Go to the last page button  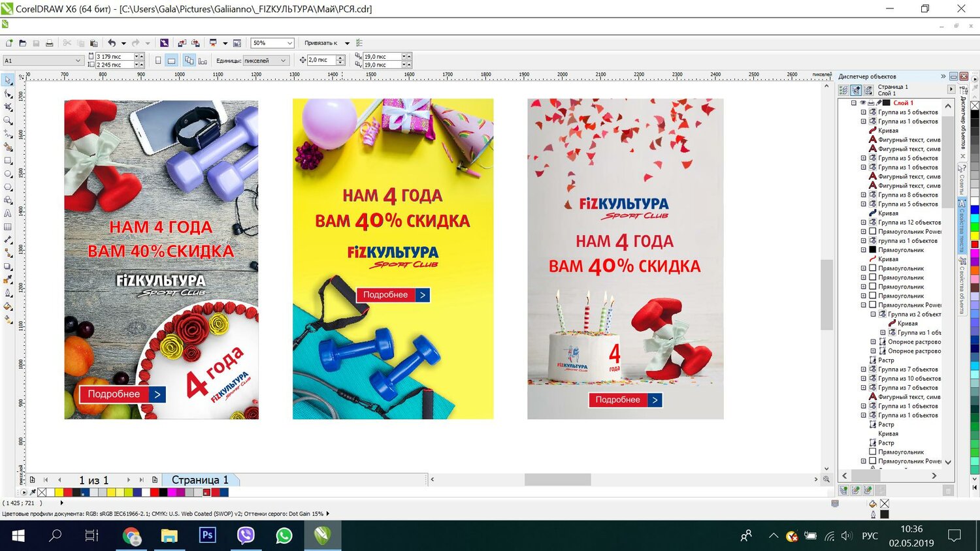click(x=141, y=480)
